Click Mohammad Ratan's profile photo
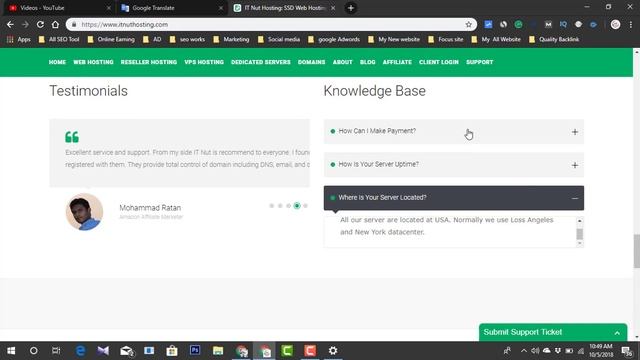640x360 pixels. pos(84,212)
